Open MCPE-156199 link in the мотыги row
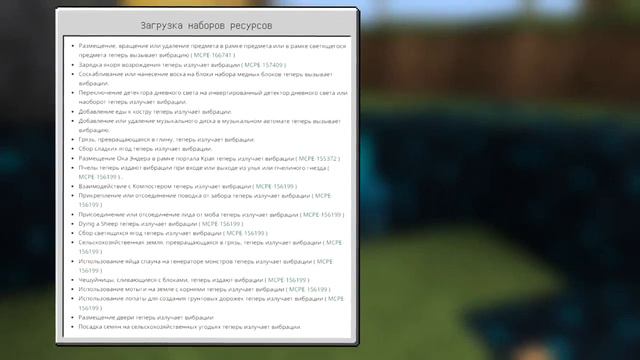Image resolution: width=640 pixels, height=360 pixels. 308,289
